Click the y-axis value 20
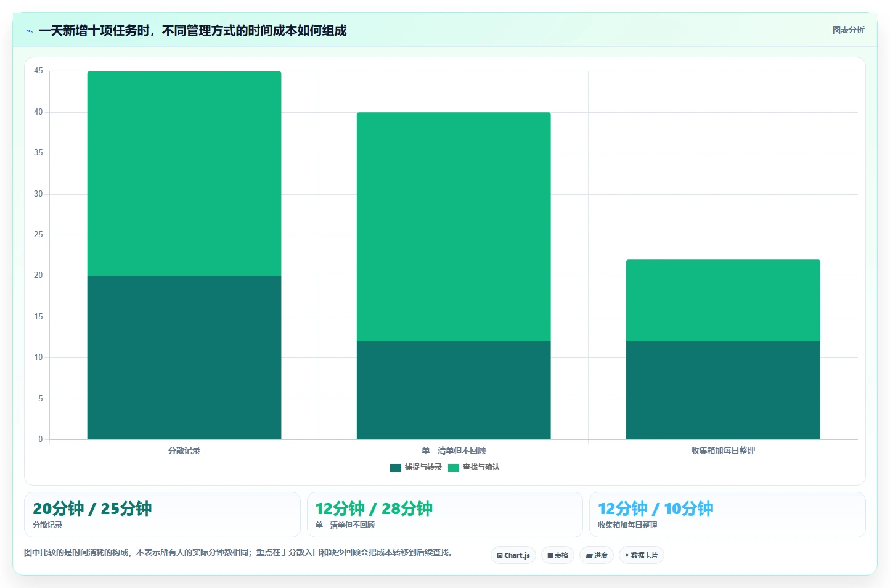Image resolution: width=890 pixels, height=588 pixels. (x=38, y=276)
